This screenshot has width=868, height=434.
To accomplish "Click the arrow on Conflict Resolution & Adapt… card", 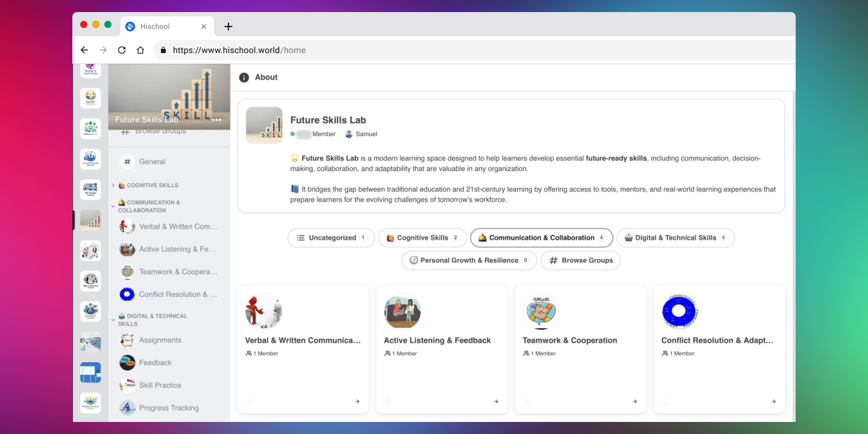I will point(773,401).
